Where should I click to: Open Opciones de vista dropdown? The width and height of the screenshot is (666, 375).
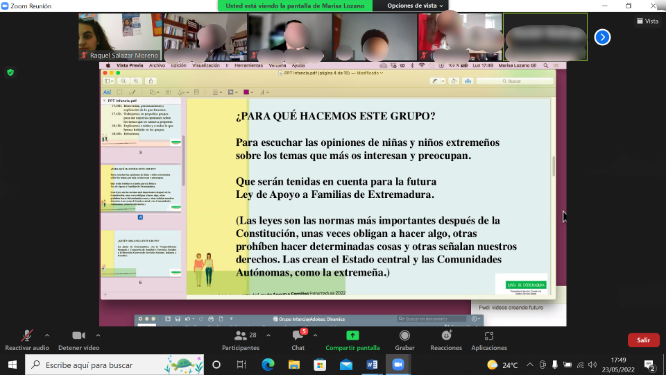click(415, 6)
